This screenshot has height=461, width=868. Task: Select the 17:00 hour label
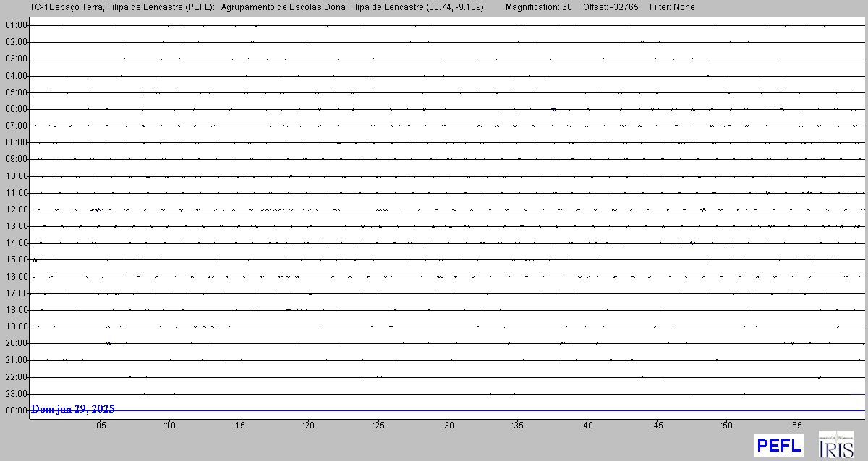pos(16,293)
